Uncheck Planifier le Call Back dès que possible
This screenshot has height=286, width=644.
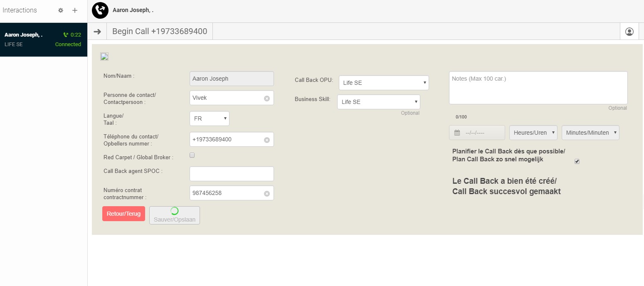(577, 161)
